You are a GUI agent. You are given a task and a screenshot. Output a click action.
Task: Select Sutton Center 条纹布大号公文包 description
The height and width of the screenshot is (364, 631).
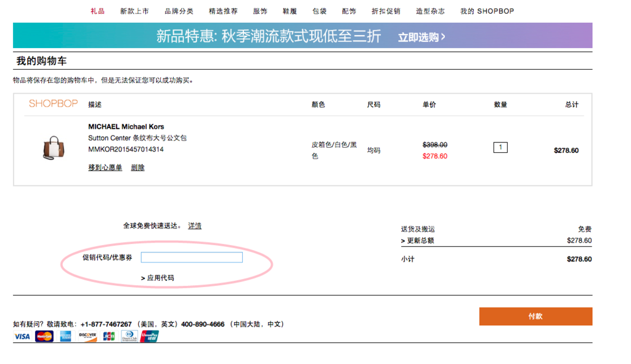137,138
